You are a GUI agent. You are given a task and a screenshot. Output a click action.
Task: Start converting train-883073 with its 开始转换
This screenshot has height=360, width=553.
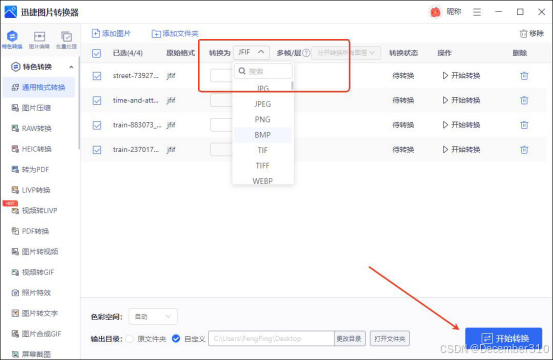[461, 125]
